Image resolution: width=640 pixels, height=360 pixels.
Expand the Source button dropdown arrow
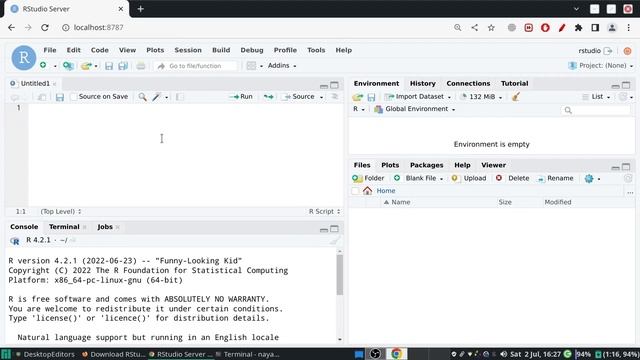(321, 97)
